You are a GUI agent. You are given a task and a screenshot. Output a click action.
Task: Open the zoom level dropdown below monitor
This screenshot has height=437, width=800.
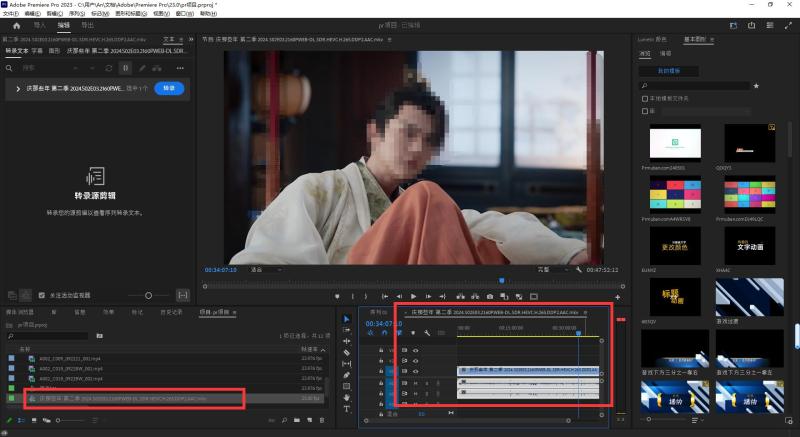click(x=265, y=270)
